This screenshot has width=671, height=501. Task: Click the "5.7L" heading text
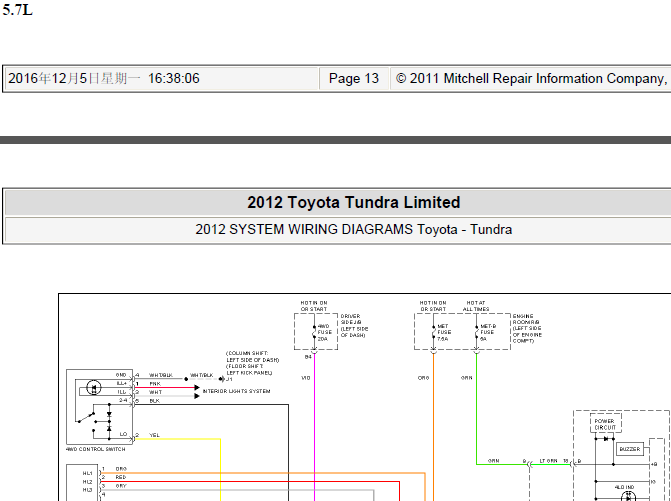[18, 10]
